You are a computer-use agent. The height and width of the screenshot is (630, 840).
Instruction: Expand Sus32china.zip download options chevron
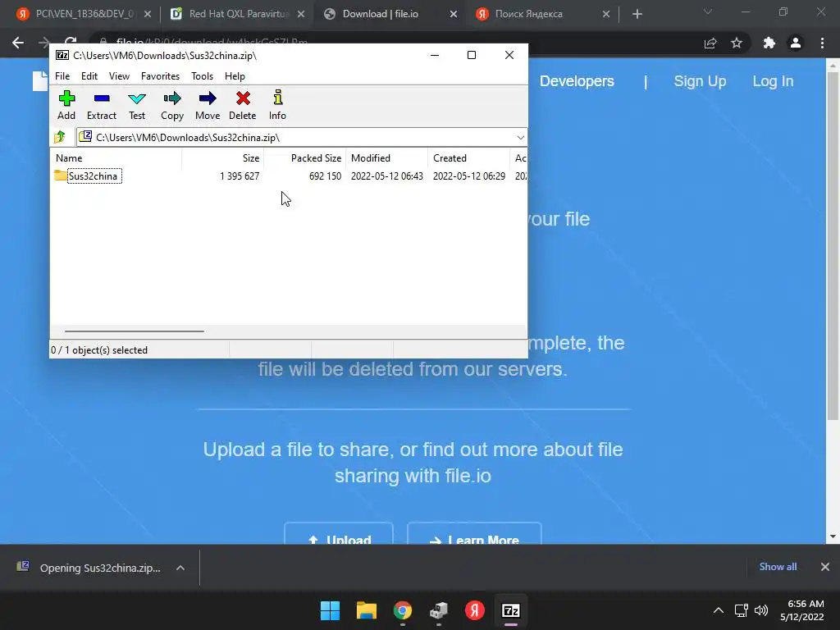(180, 568)
